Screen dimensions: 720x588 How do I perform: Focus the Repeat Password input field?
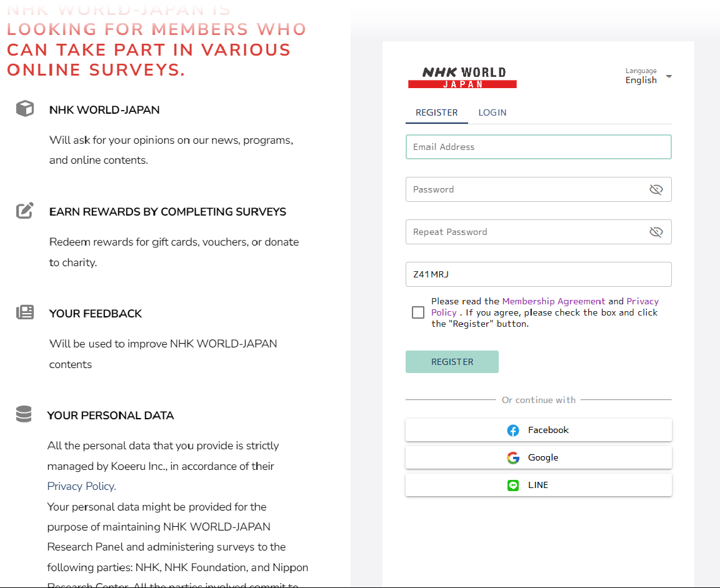(x=539, y=232)
